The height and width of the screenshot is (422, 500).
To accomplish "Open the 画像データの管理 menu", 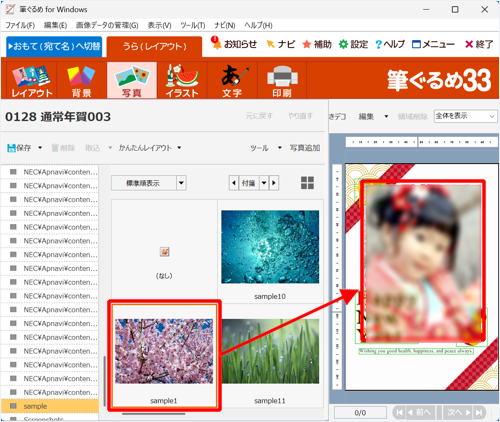I will pos(107,25).
